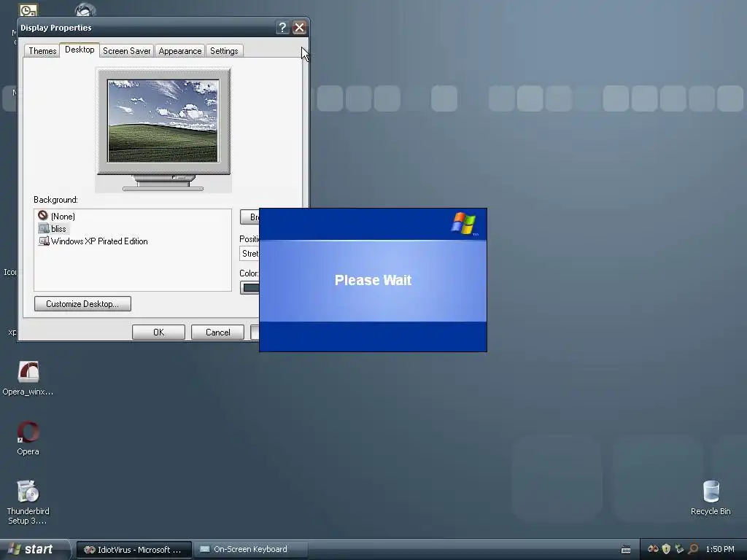Activate On-Screen Keyboard from the taskbar
747x560 pixels.
pyautogui.click(x=251, y=550)
